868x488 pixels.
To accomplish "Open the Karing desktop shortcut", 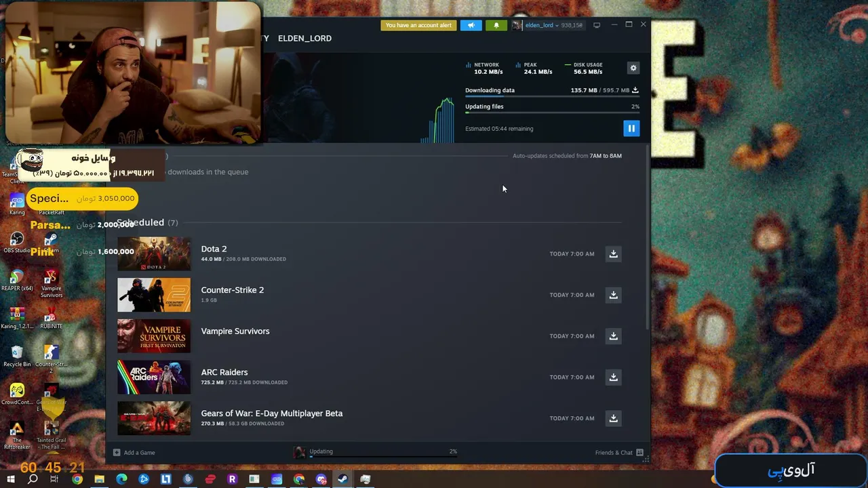I will (17, 205).
